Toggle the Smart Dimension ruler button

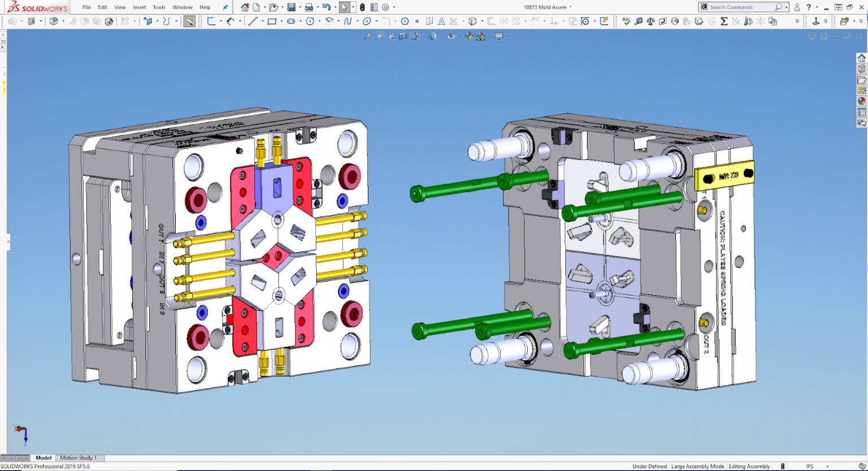pos(189,21)
